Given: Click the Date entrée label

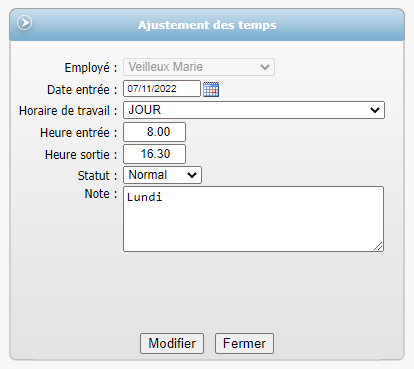Looking at the screenshot, I should click(82, 90).
